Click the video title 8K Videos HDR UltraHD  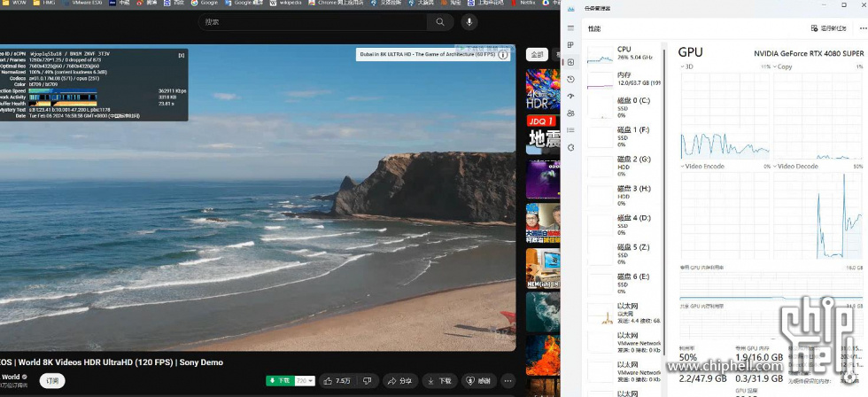pyautogui.click(x=112, y=362)
